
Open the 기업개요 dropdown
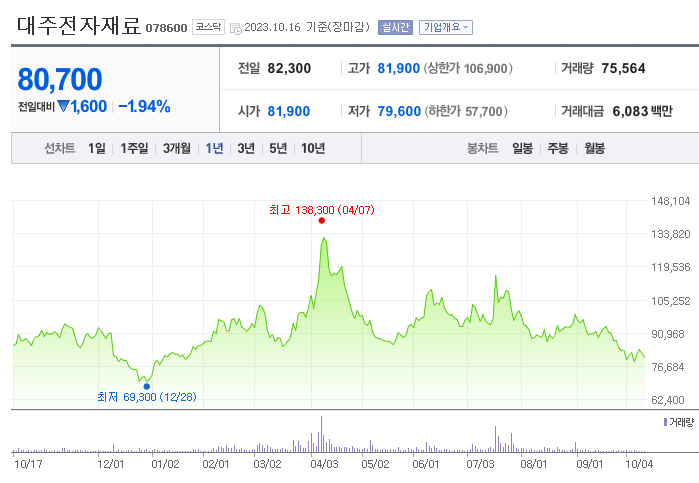(445, 28)
